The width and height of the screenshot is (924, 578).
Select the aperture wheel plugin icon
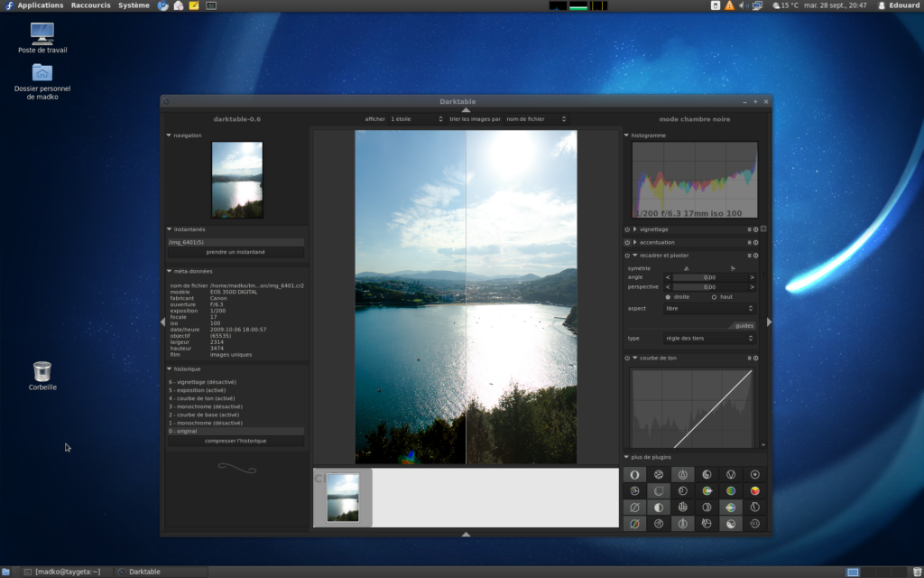click(659, 474)
